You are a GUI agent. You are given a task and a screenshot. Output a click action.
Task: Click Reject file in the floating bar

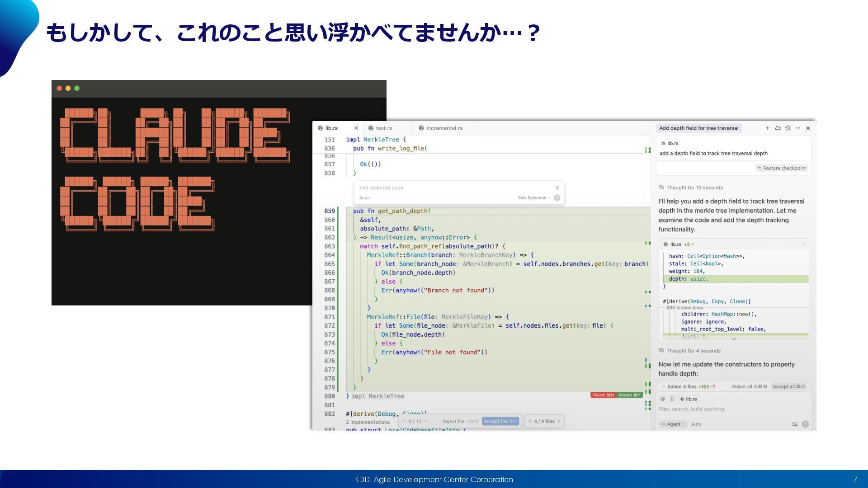[460, 422]
